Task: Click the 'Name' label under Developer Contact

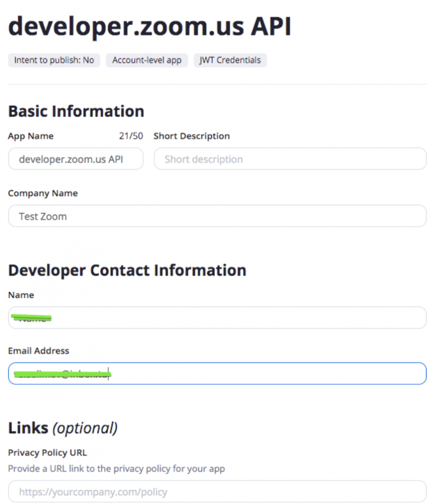Action: pos(21,295)
